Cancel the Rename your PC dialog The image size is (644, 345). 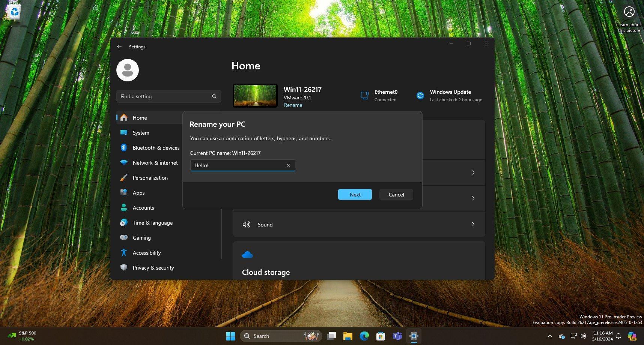[396, 195]
